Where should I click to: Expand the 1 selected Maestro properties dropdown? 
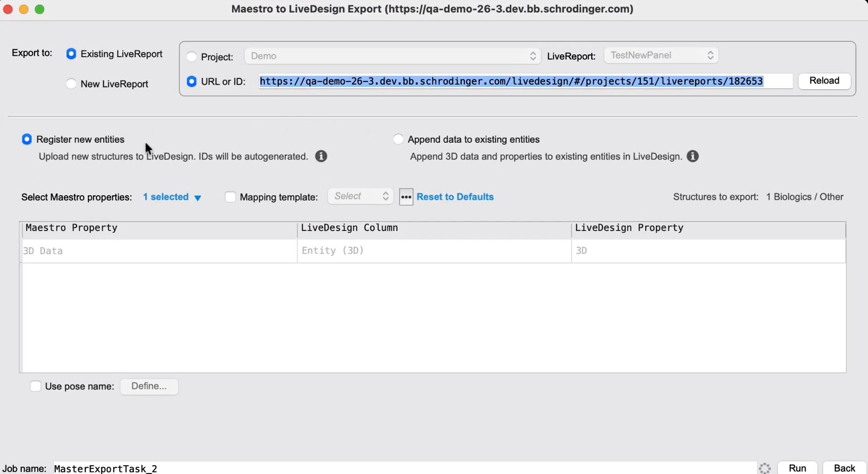coord(172,197)
